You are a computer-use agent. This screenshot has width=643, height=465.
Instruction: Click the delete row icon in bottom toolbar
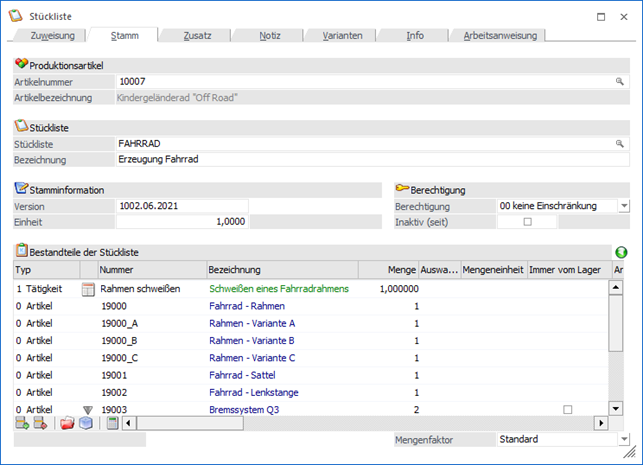41,424
